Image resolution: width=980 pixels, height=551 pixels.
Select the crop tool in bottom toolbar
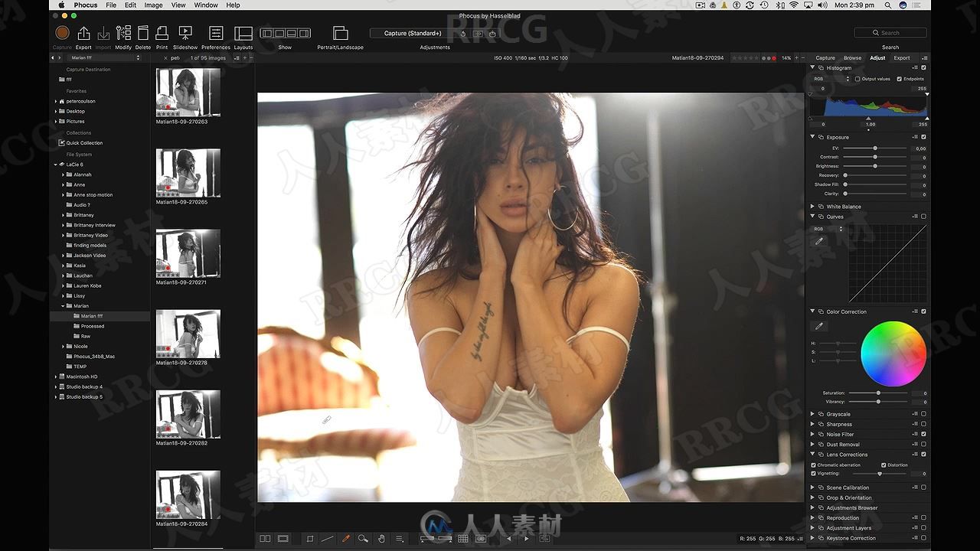click(310, 539)
